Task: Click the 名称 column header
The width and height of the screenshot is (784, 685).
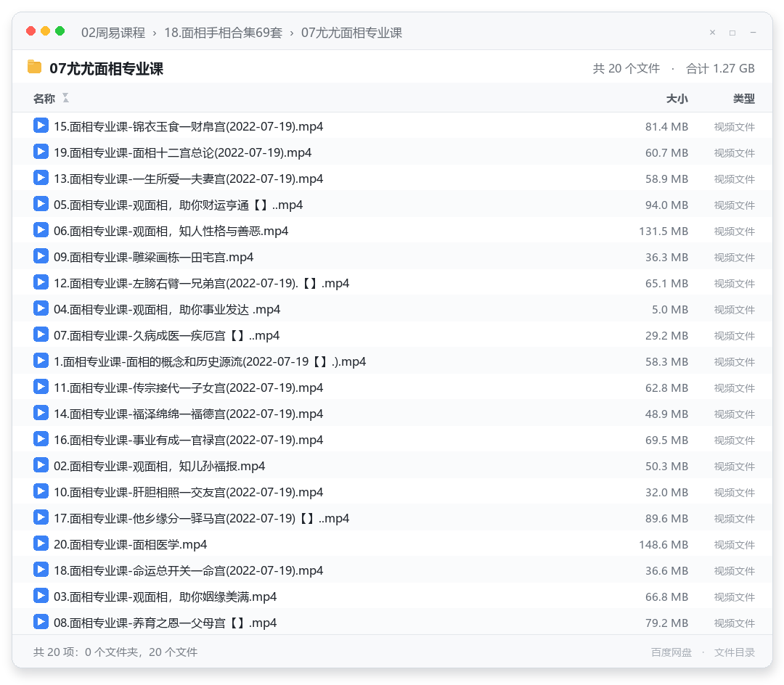Action: [44, 99]
